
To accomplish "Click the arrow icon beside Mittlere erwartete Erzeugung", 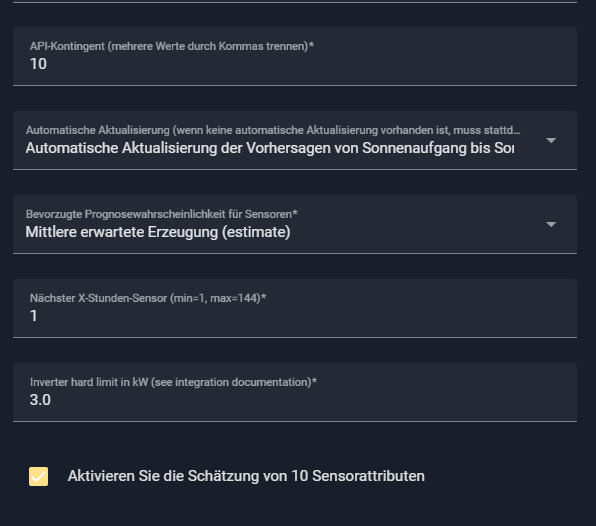I will [551, 225].
